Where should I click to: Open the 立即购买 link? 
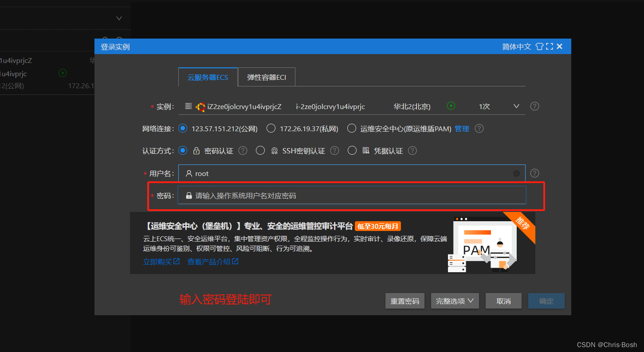click(x=161, y=262)
